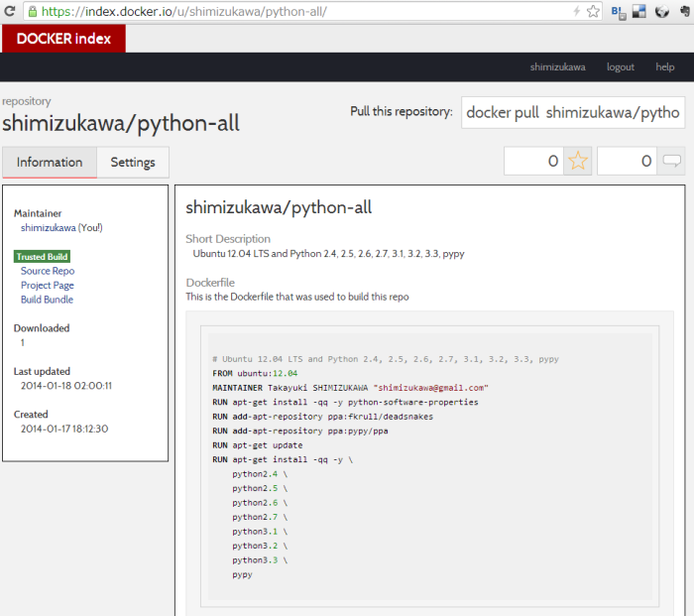Open the Project Page link
Viewport: 694px width, 616px height.
[48, 286]
